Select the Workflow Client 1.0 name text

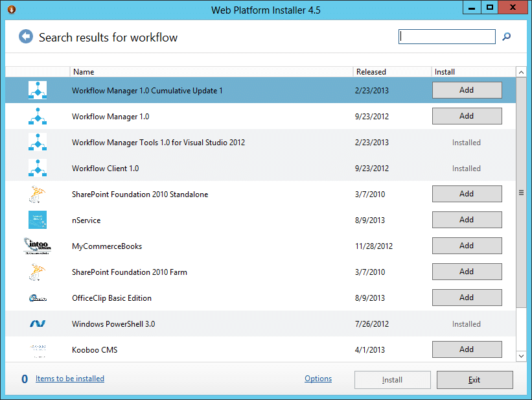click(x=106, y=169)
